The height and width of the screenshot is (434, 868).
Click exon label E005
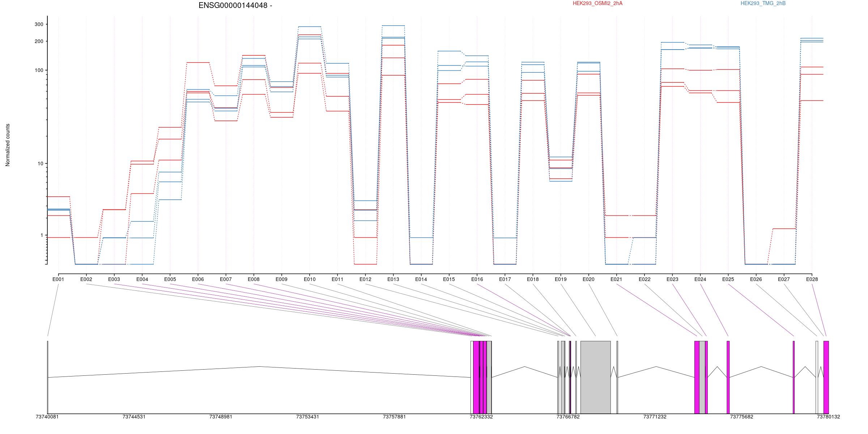170,279
